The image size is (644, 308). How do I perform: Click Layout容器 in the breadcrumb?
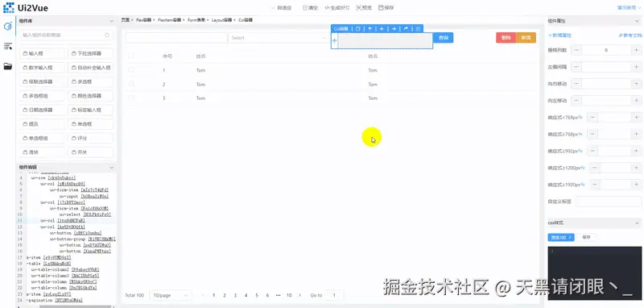click(x=222, y=19)
